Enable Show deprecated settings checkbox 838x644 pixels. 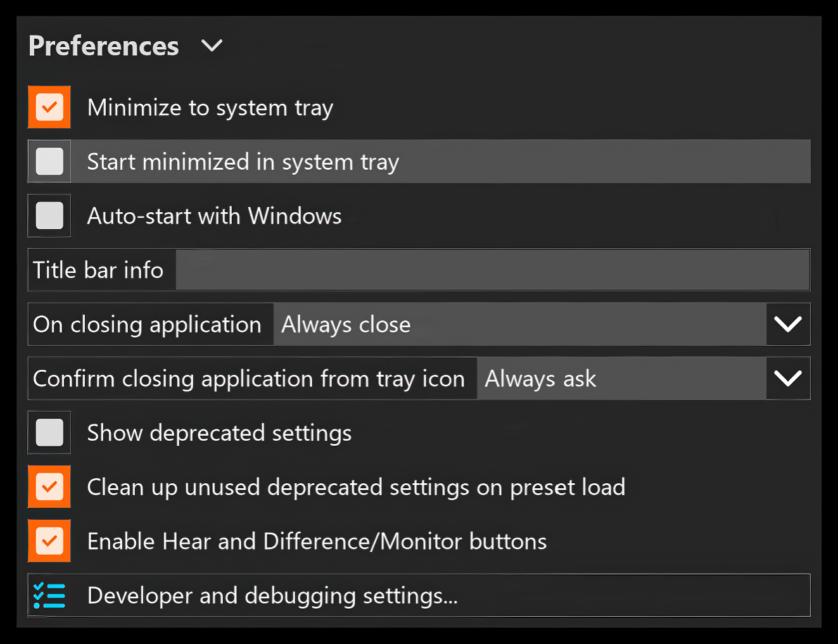(x=49, y=433)
